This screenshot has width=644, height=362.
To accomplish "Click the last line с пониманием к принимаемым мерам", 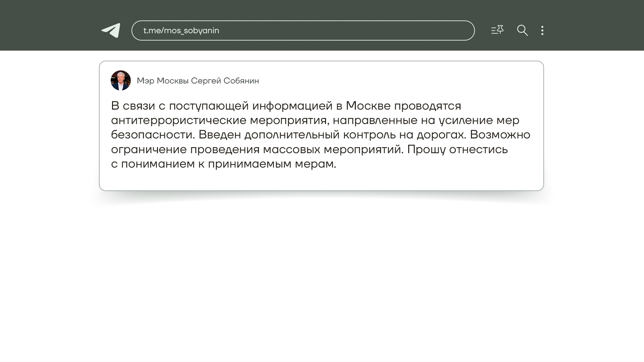I will pyautogui.click(x=223, y=164).
